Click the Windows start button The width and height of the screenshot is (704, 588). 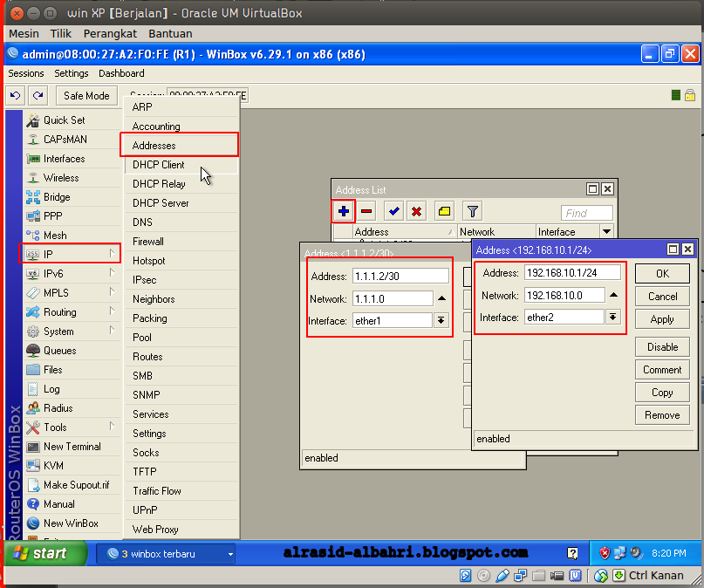point(46,553)
